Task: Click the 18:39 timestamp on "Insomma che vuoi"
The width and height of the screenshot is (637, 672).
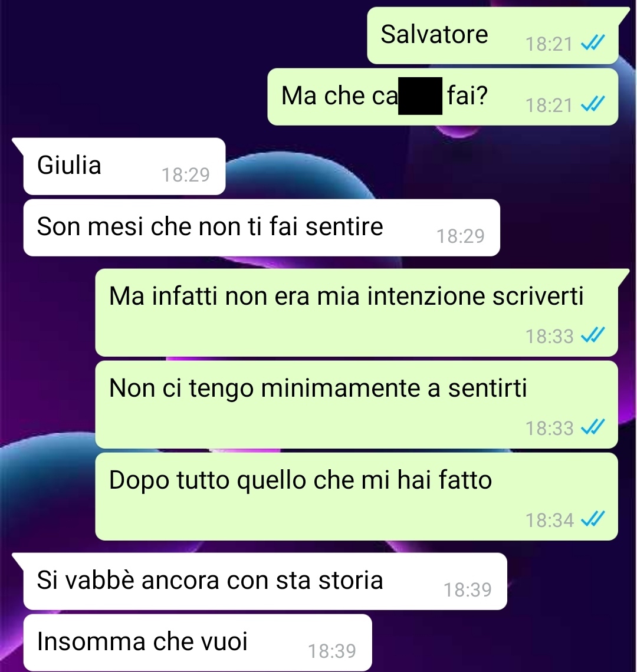Action: click(332, 651)
